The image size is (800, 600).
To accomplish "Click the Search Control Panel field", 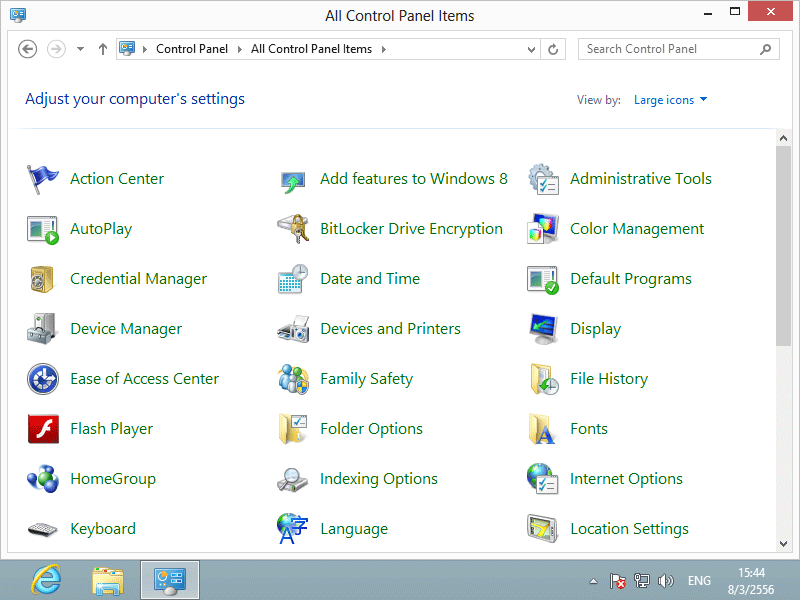I will coord(678,49).
